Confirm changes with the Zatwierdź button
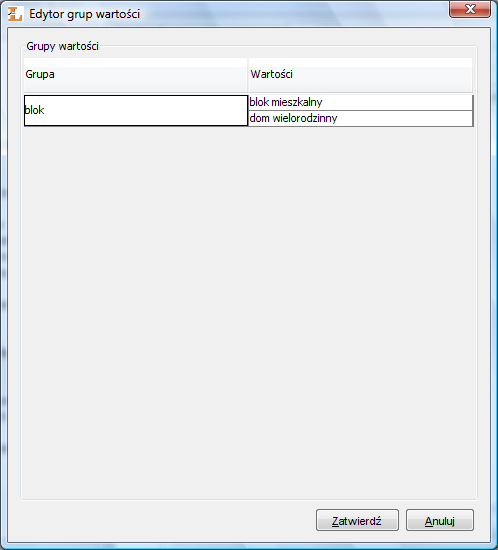This screenshot has height=550, width=498. 357,520
